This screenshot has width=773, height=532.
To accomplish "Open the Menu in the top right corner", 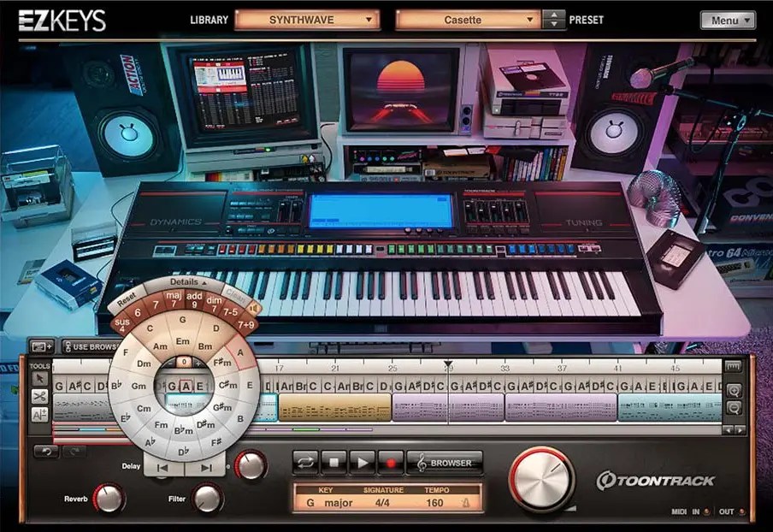I will (728, 18).
